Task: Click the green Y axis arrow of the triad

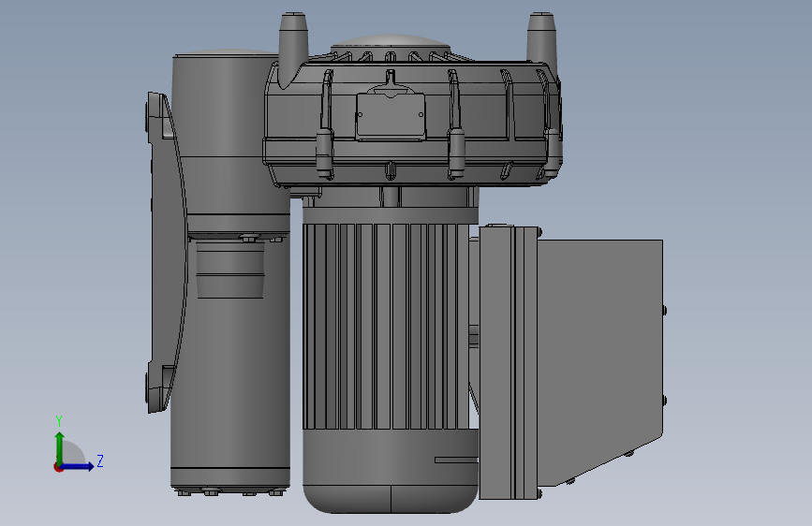Action: pos(60,447)
